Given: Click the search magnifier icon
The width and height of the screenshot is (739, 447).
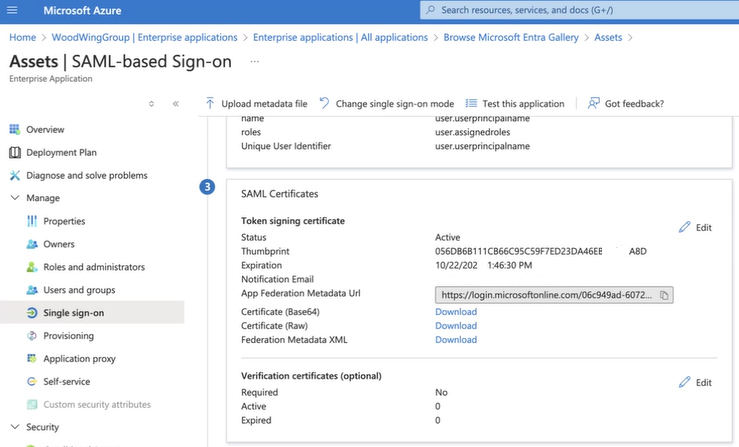Looking at the screenshot, I should [430, 10].
